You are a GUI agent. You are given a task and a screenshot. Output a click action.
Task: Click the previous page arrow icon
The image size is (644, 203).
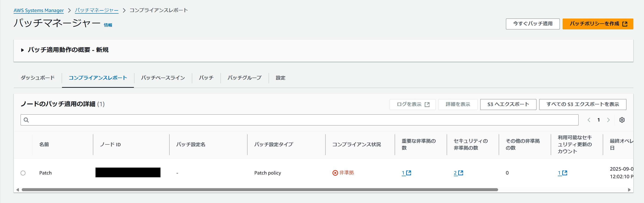589,120
